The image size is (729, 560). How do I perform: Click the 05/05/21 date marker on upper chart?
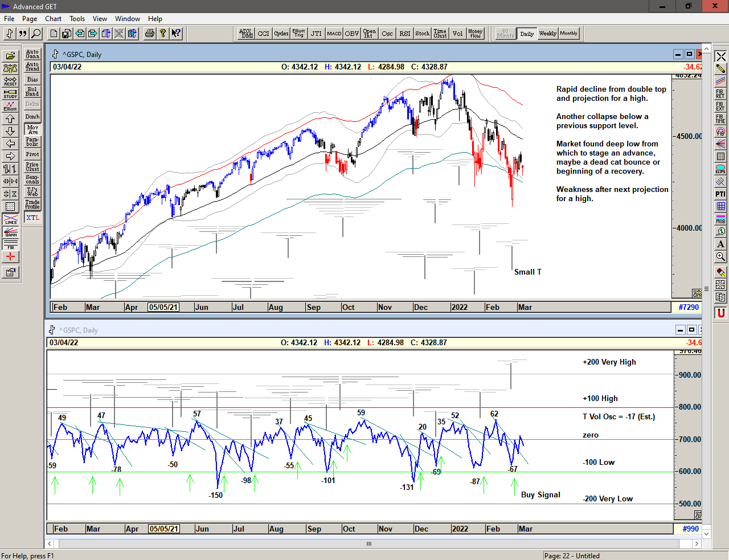point(163,307)
